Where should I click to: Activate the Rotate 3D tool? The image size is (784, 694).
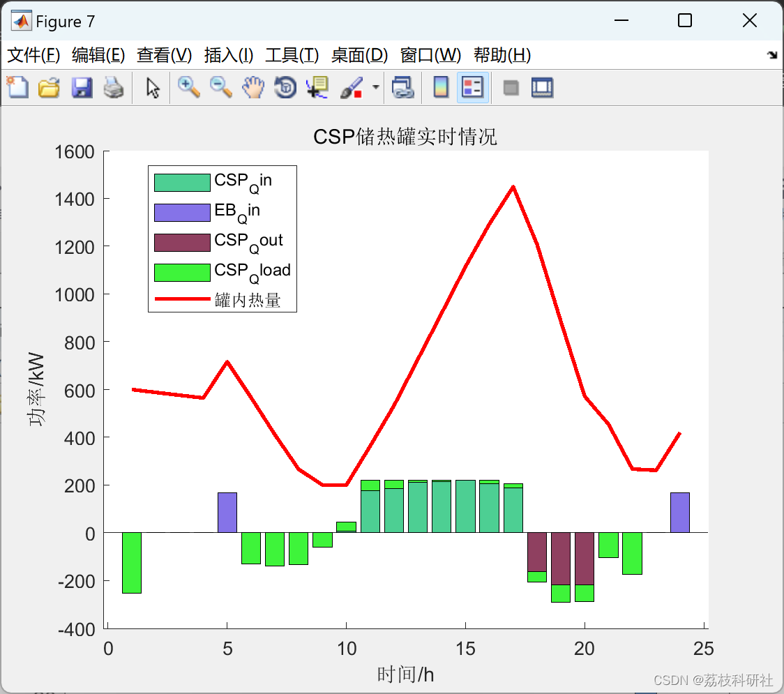(285, 87)
